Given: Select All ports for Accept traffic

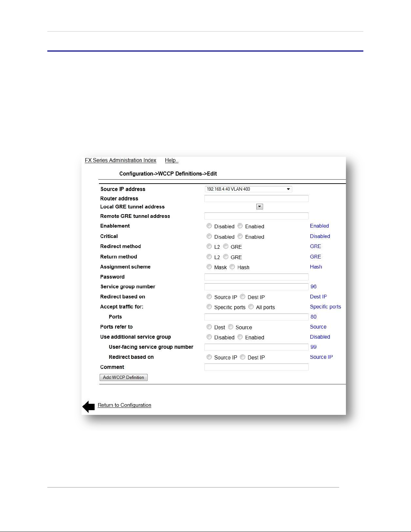Looking at the screenshot, I should (251, 307).
